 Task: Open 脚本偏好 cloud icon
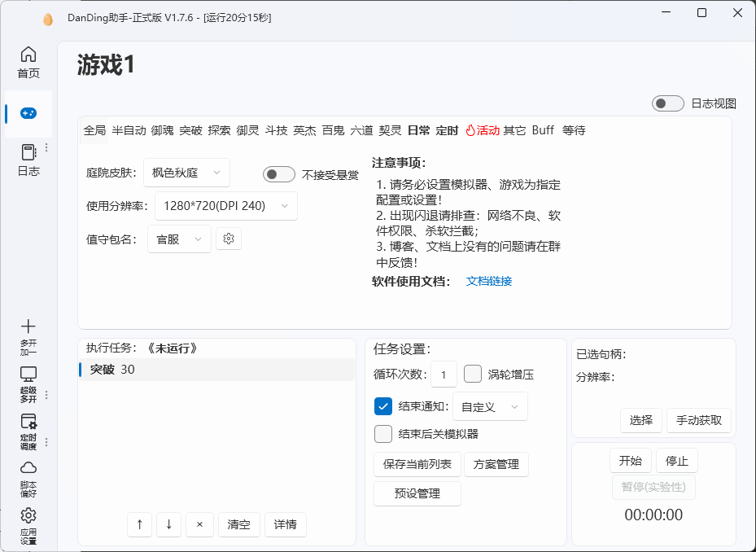pos(28,468)
